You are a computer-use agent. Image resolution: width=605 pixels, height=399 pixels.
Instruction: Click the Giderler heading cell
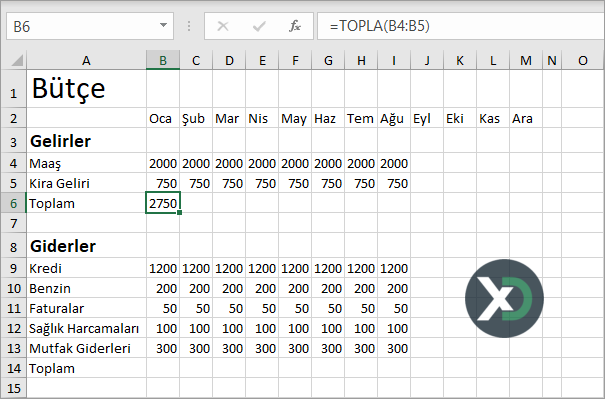point(86,245)
